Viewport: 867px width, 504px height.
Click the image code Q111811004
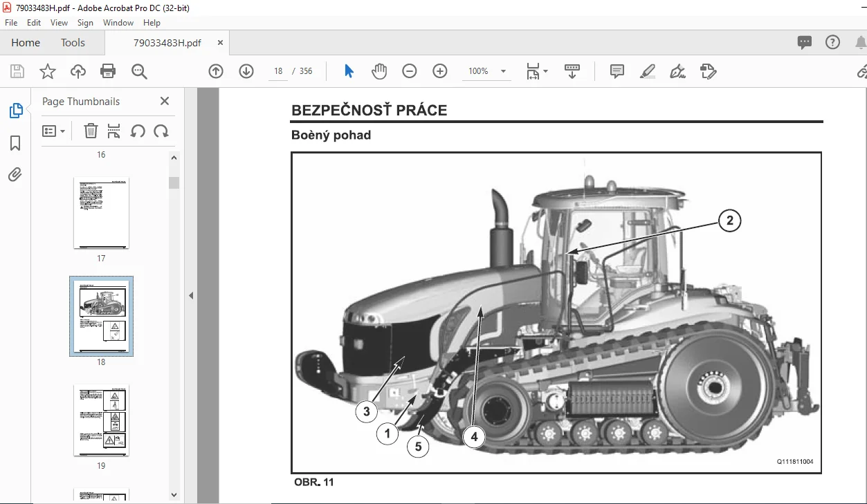(794, 462)
